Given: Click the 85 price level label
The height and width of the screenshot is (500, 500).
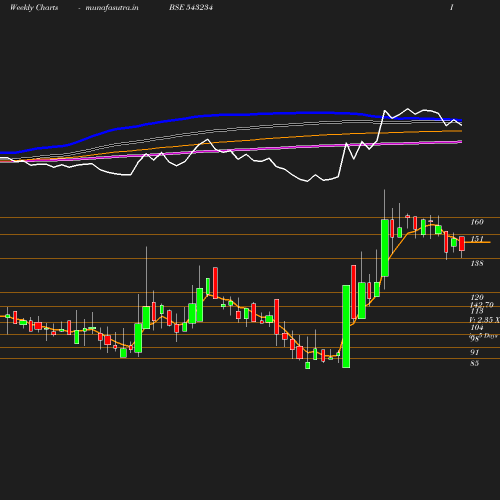Looking at the screenshot, I should [475, 363].
